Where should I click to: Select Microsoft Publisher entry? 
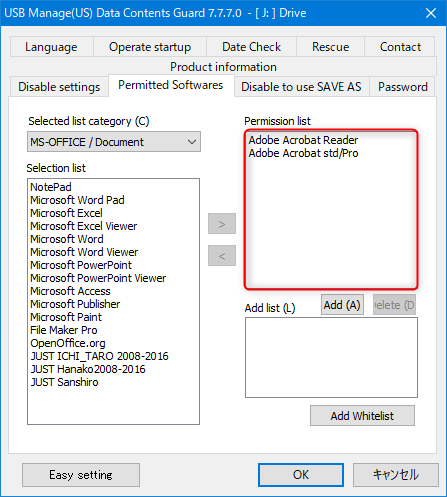point(75,304)
